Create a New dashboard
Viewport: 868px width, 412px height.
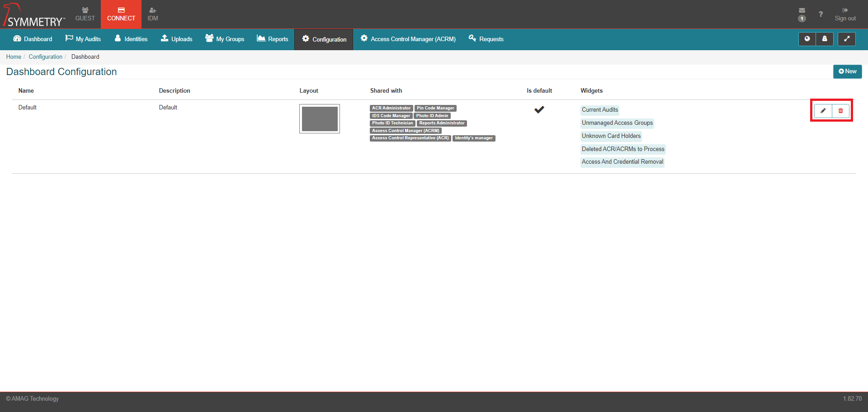[x=847, y=71]
